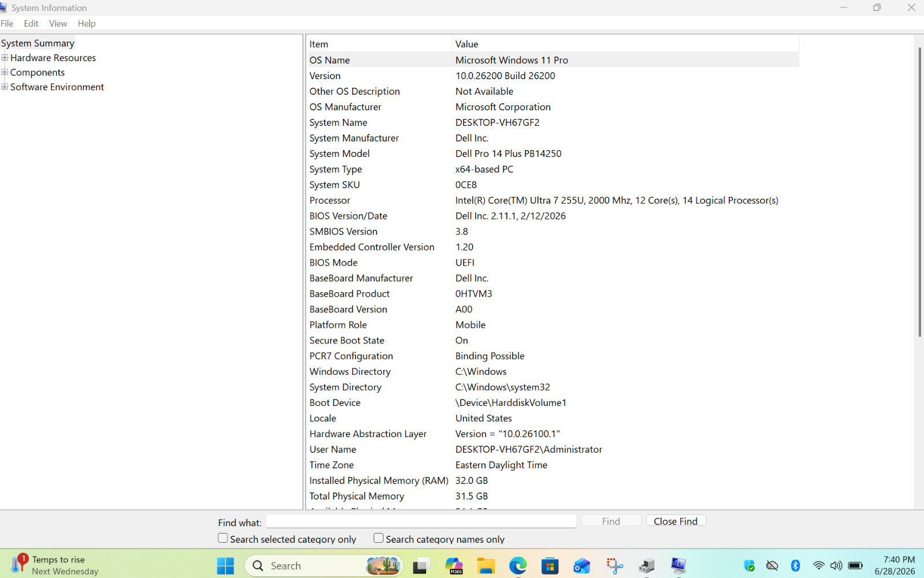This screenshot has width=924, height=578.
Task: Select the PCR7 Configuration row
Action: pos(553,356)
